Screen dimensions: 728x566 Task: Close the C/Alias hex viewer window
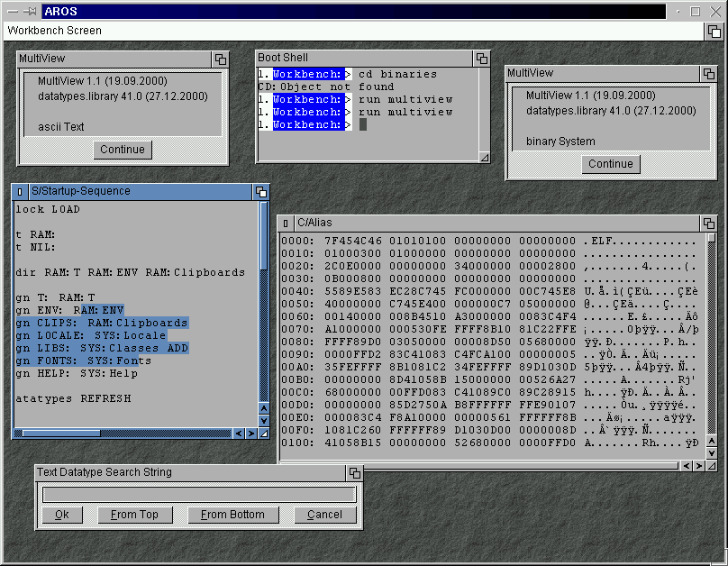[x=286, y=223]
